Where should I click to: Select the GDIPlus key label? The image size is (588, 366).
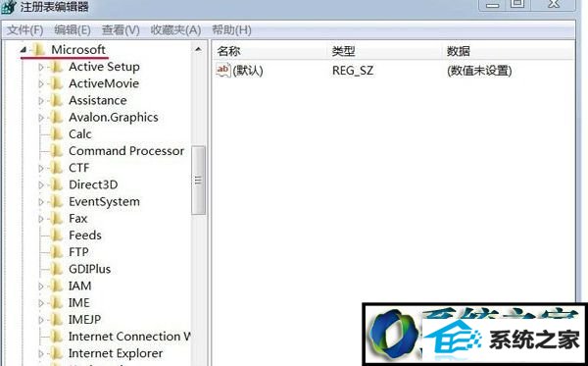(x=89, y=269)
